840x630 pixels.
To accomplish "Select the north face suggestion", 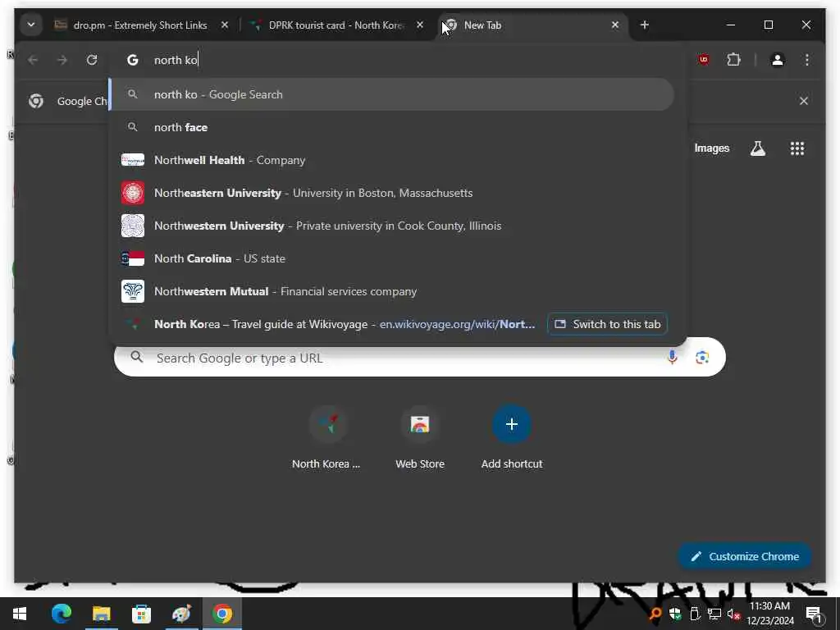I will [391, 127].
